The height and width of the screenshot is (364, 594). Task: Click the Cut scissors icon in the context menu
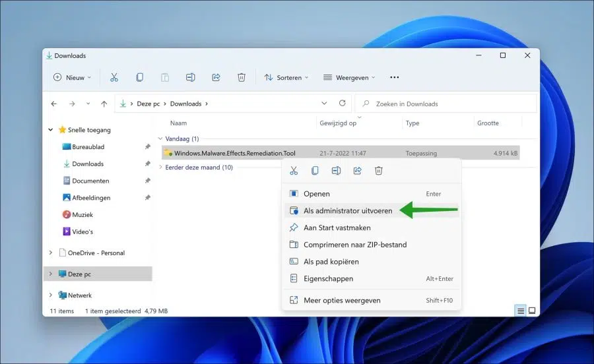point(294,171)
